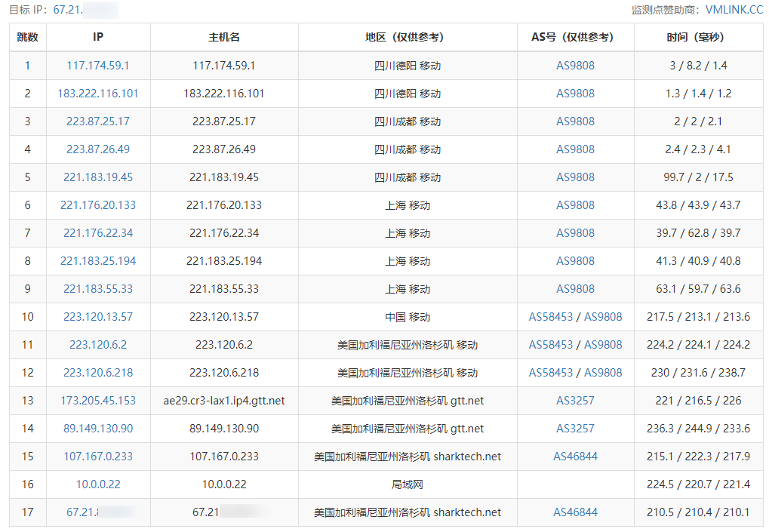Click hop 12 IP link 223.120.6.218
The height and width of the screenshot is (532, 769).
coord(98,373)
